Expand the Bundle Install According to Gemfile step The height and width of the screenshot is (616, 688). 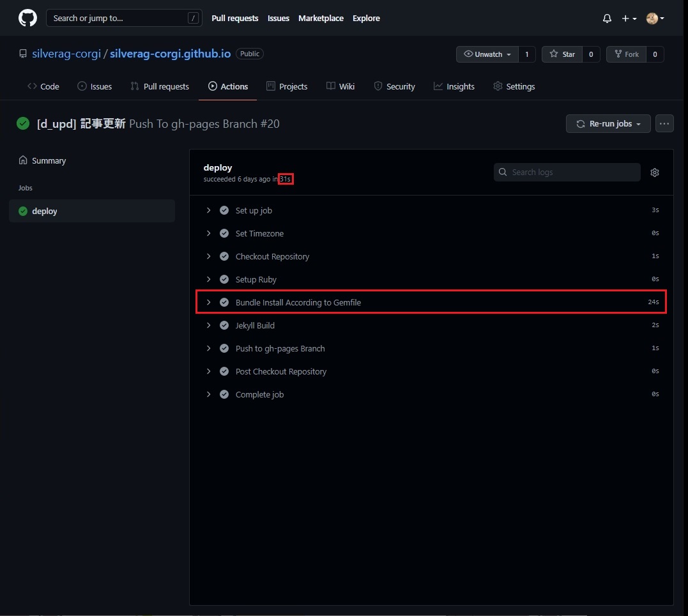point(208,302)
